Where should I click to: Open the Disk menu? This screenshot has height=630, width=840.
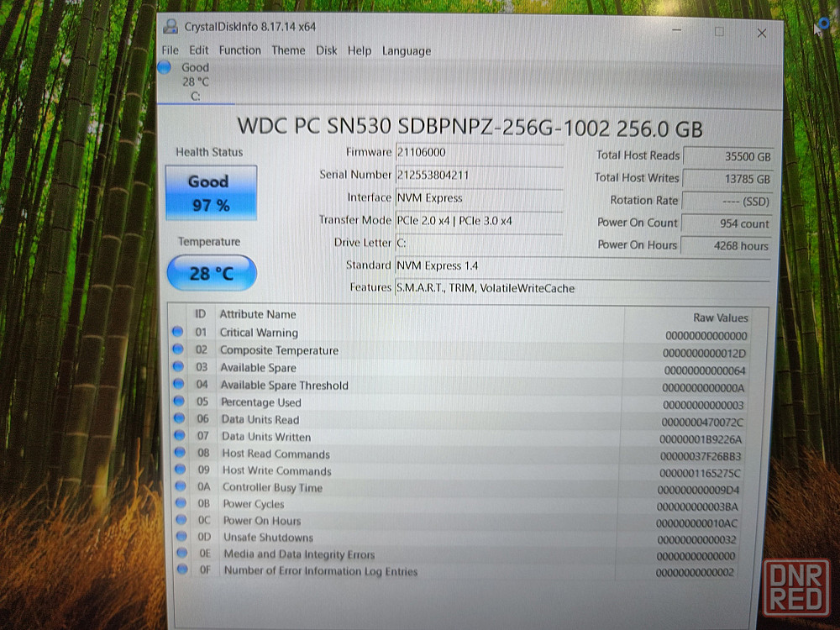[326, 50]
